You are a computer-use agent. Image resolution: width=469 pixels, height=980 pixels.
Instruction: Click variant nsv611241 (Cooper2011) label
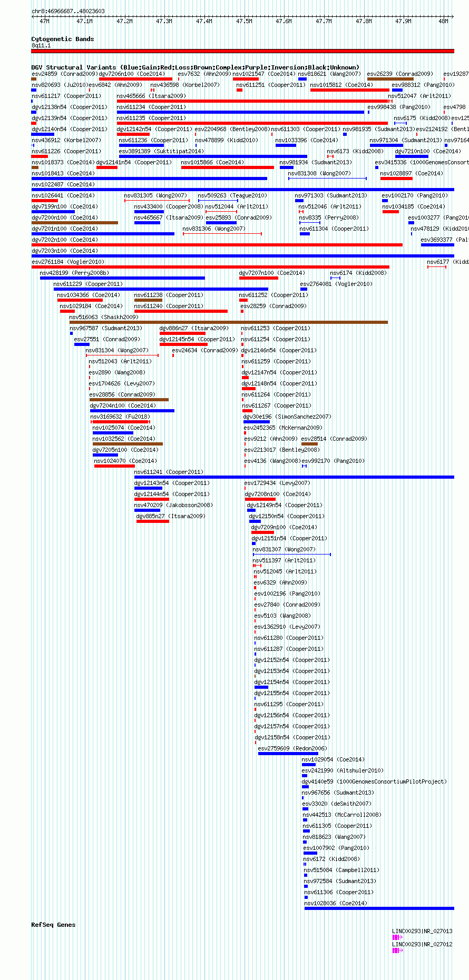point(169,472)
